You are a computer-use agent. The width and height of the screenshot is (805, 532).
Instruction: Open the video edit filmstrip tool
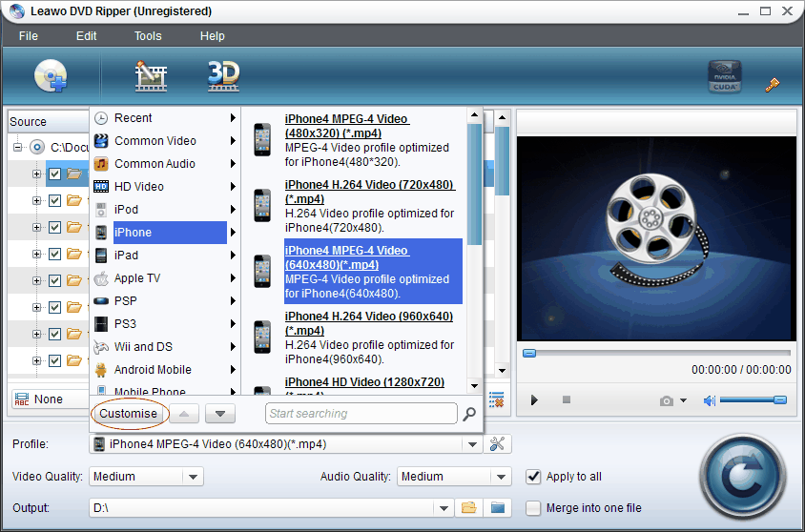151,76
